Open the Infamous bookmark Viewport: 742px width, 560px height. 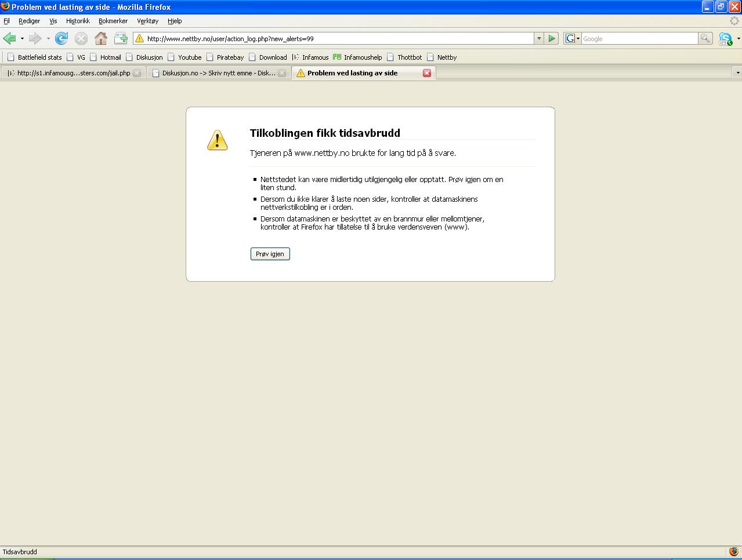click(x=310, y=57)
